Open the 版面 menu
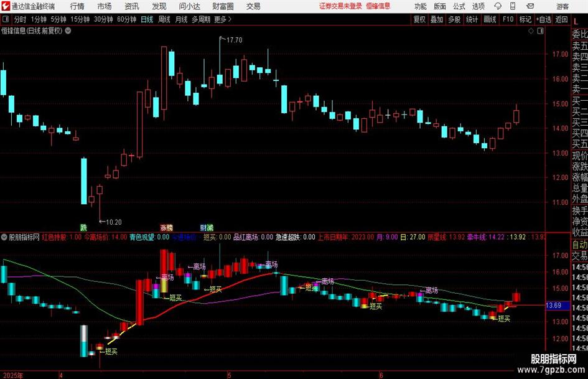This screenshot has width=588, height=379. (x=440, y=6)
